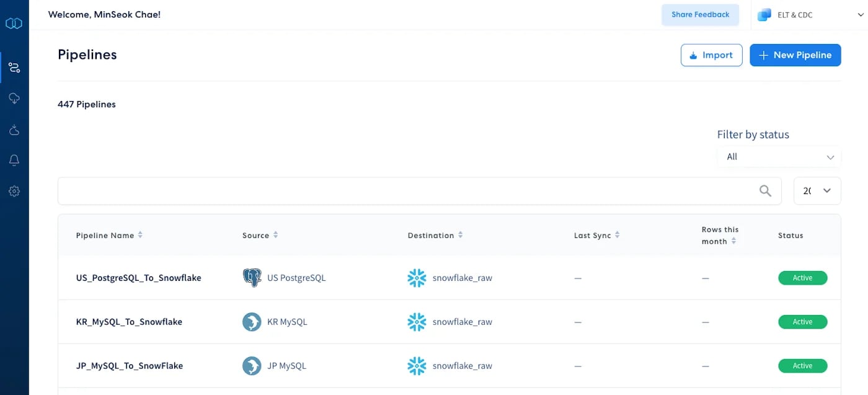Screen dimensions: 868x395
Task: Open the cloud destinations sidebar icon
Action: point(14,130)
